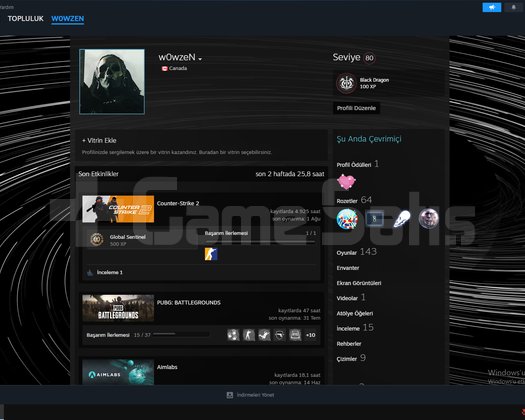Open the Envanter link
Screen dimensions: 525x420
(348, 268)
